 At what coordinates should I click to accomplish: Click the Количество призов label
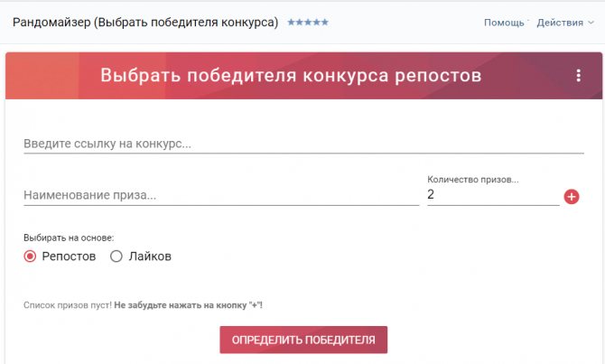[473, 180]
